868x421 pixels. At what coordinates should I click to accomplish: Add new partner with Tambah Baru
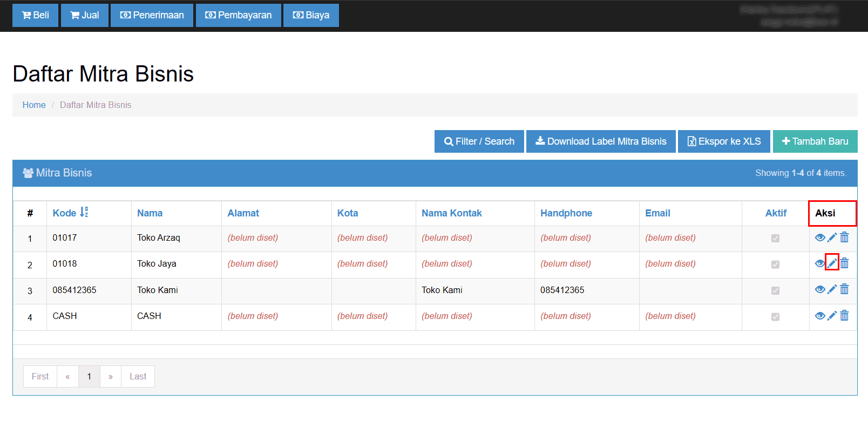[815, 141]
